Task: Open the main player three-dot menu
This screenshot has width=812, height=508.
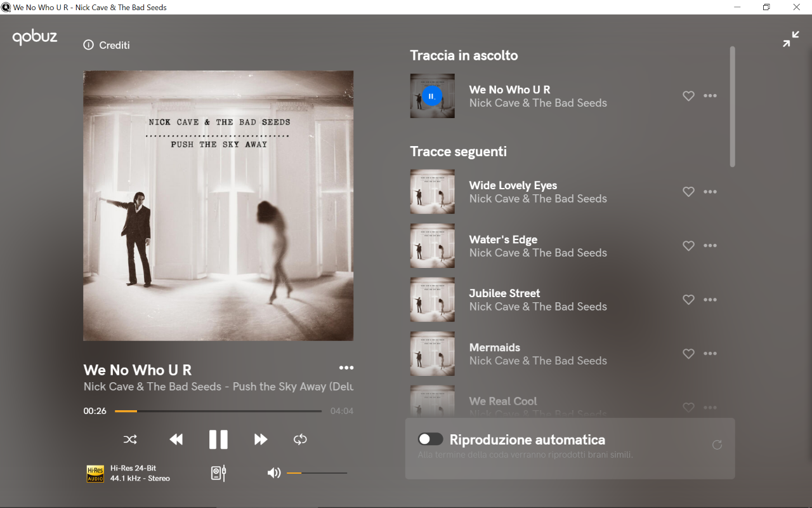Action: (346, 368)
